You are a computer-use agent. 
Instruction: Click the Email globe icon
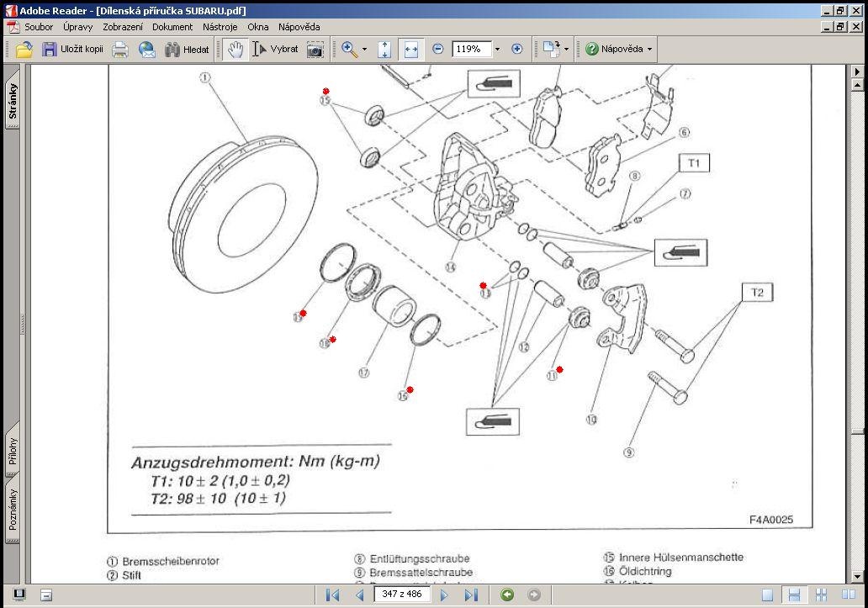coord(146,50)
